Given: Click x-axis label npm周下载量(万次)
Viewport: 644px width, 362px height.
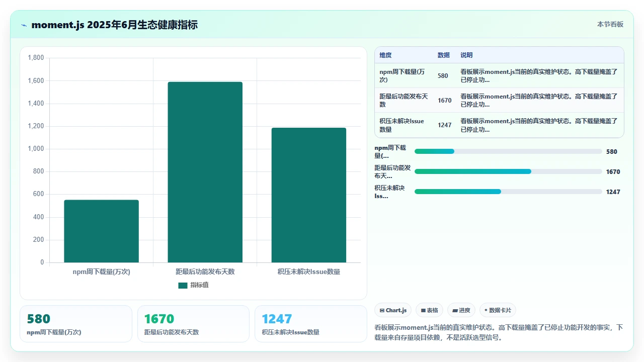Looking at the screenshot, I should 101,271.
